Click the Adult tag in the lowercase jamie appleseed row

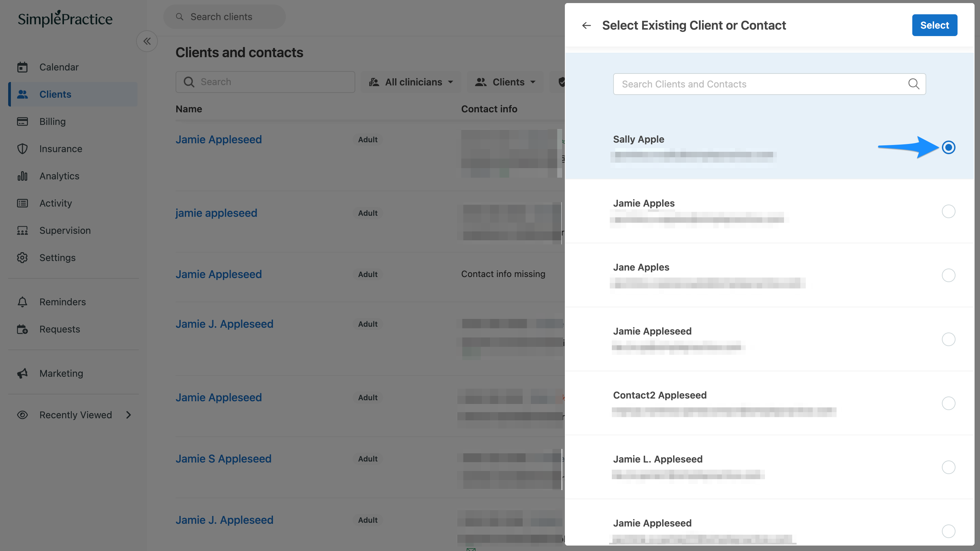point(368,213)
